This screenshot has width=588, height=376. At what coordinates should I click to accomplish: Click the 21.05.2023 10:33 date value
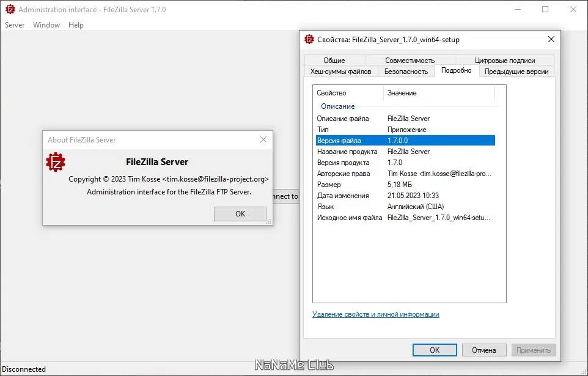(x=413, y=196)
